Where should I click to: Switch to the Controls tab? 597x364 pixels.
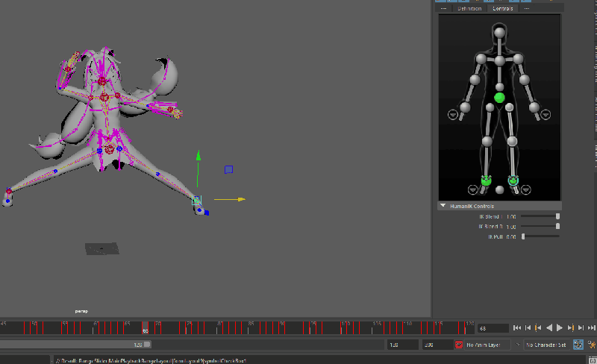[x=502, y=8]
